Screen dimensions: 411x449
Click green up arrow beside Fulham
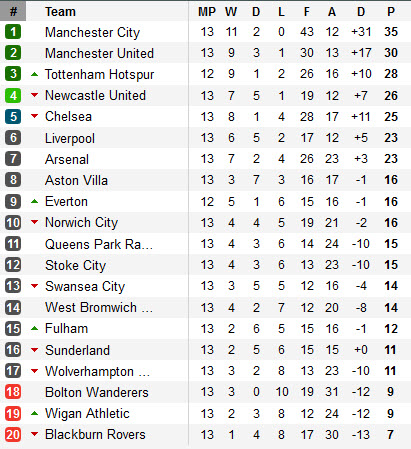34,329
